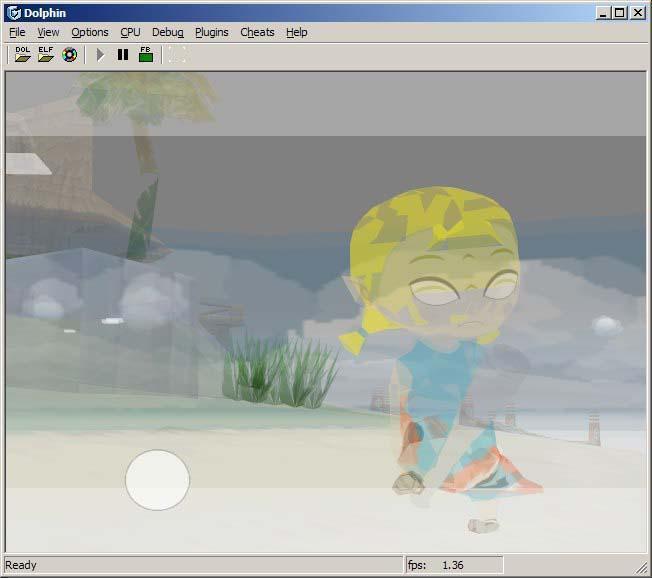Click the window resize grip corner
652x578 pixels.
[x=641, y=568]
